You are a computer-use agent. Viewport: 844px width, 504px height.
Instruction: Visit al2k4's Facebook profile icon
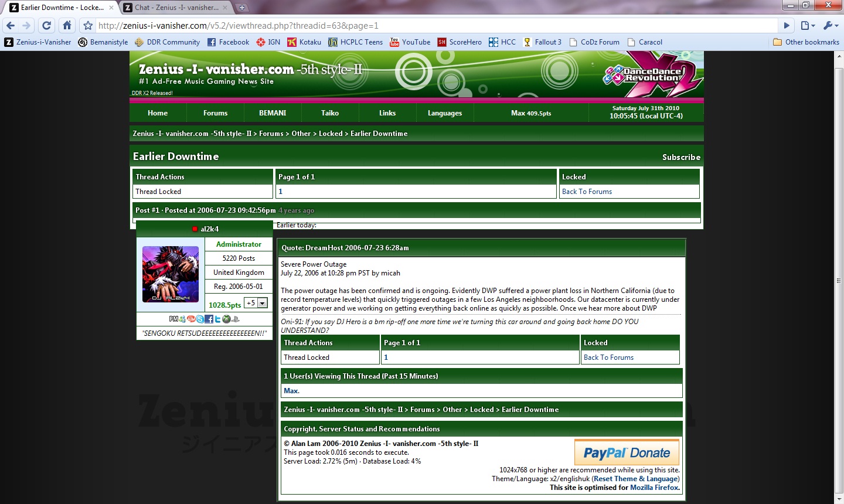coord(209,319)
